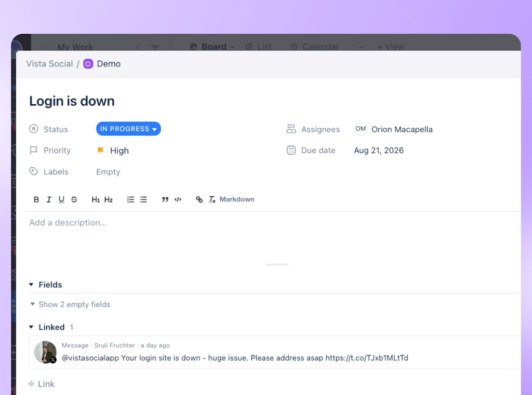Insert numbered list

pos(130,200)
